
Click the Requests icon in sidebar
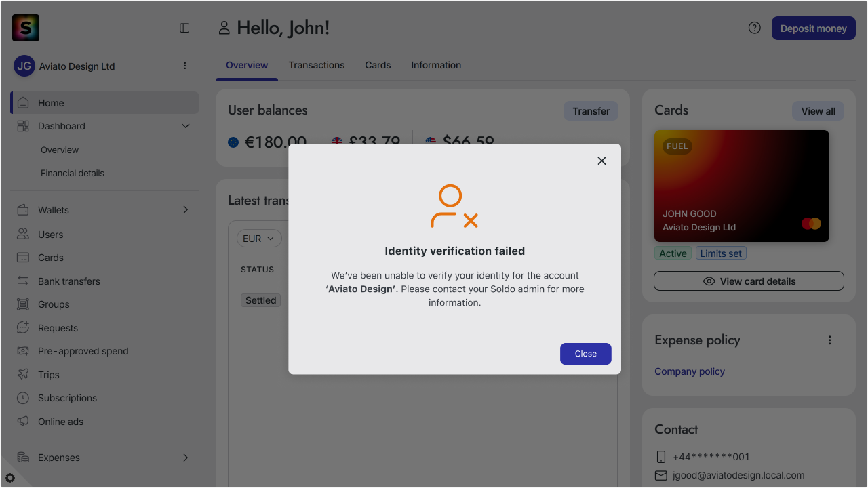23,327
